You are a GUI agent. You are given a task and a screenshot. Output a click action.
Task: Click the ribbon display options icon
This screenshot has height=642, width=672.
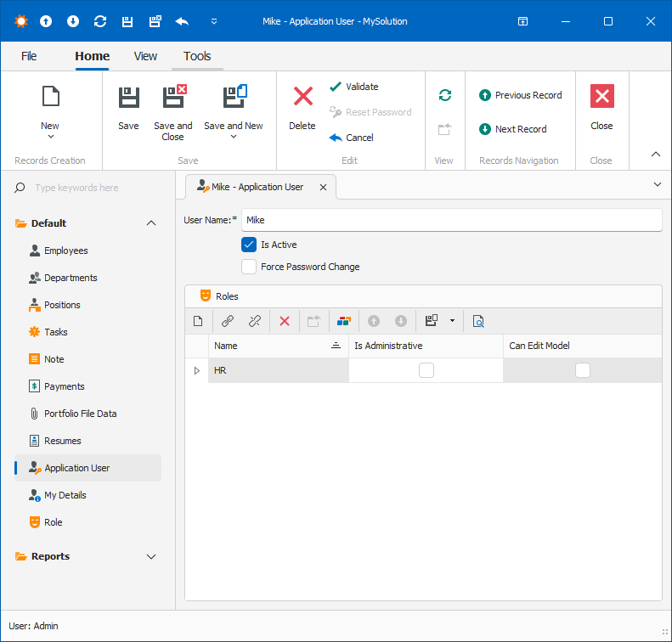(522, 21)
